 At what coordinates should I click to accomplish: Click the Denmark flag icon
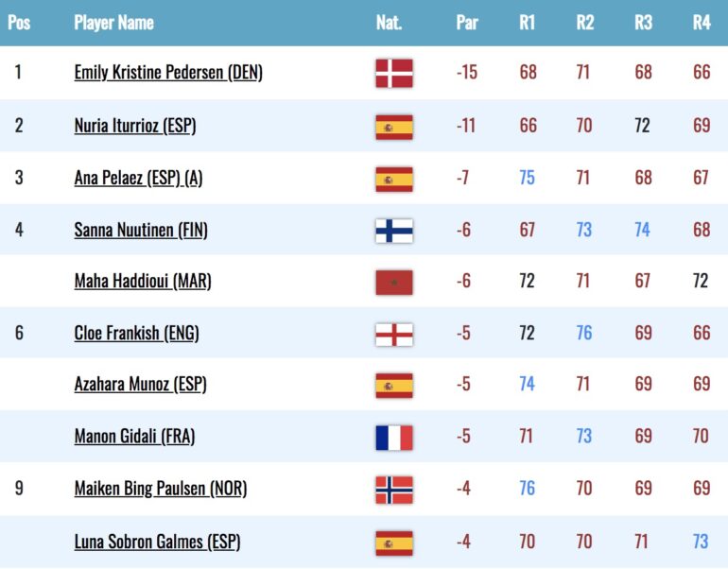coord(393,74)
